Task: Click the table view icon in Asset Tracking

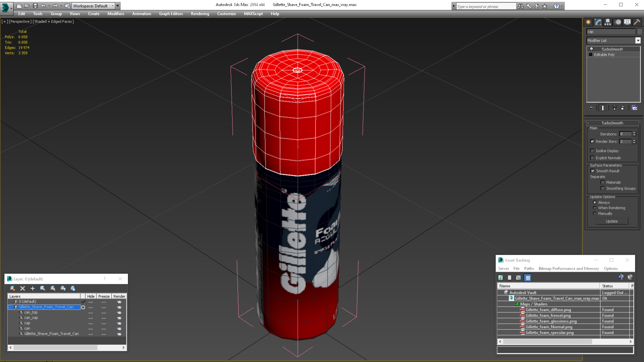Action: point(528,278)
